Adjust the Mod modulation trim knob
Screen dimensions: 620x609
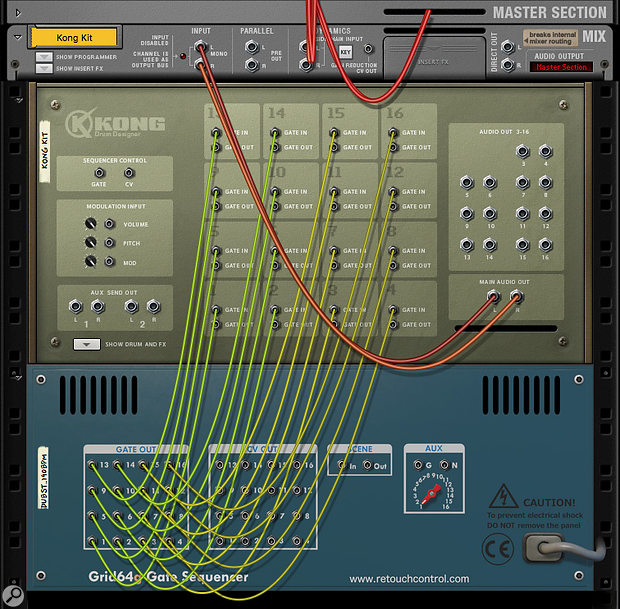[91, 261]
